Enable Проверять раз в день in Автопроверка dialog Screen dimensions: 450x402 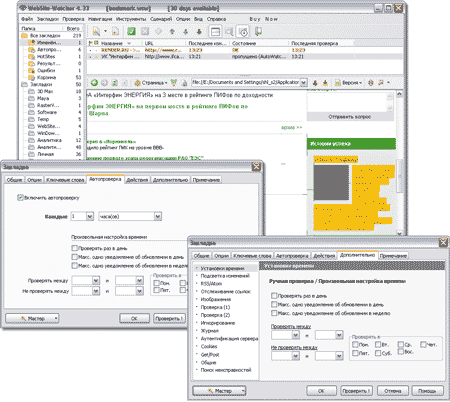(x=75, y=248)
